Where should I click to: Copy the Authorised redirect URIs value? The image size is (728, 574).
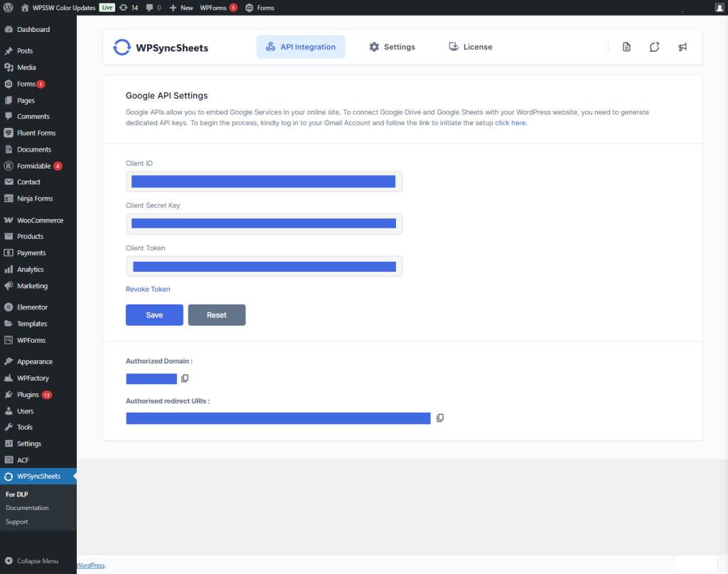point(440,418)
